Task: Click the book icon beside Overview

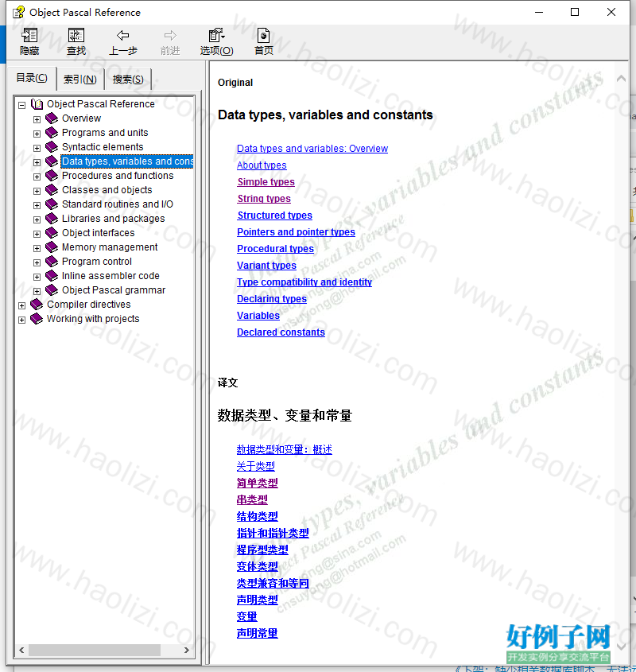Action: coord(52,118)
